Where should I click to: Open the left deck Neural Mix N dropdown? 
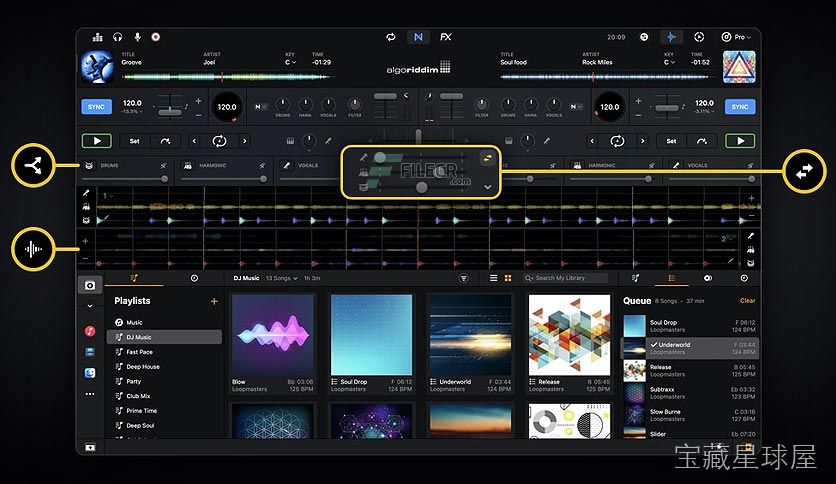[260, 107]
